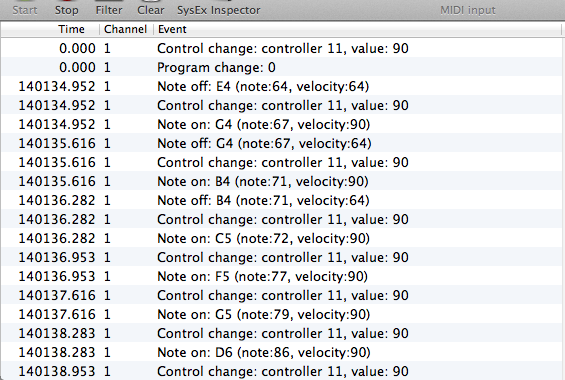565x380 pixels.
Task: Select the Note off: B4 event row
Action: 282,200
